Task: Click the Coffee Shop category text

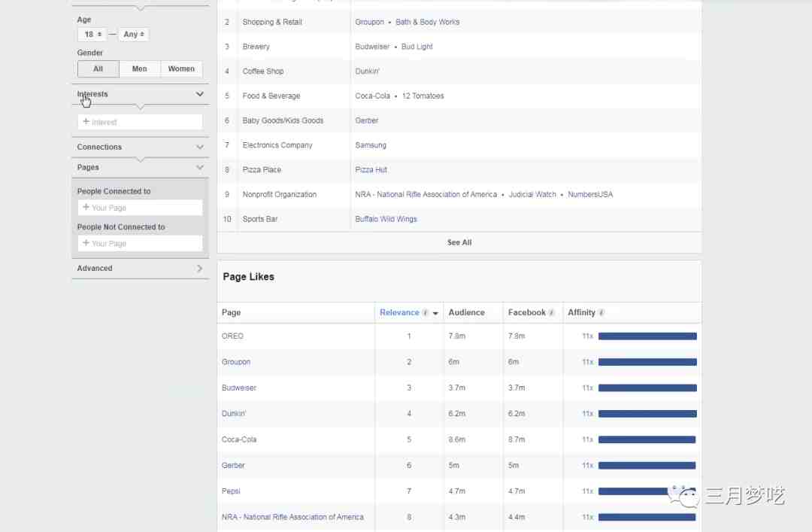Action: click(x=263, y=71)
